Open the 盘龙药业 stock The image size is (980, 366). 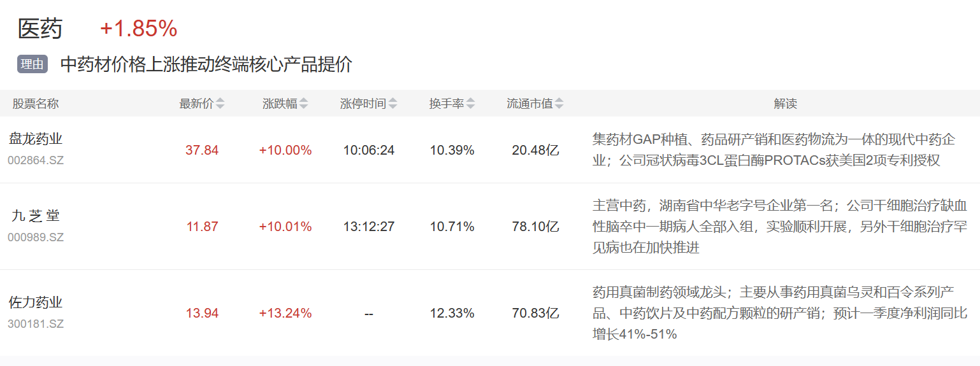[36, 139]
